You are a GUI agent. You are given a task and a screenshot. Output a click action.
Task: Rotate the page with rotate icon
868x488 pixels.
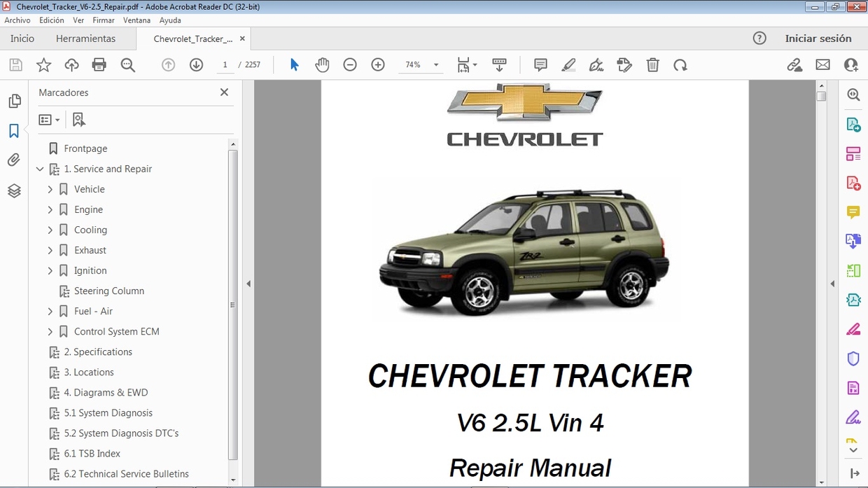[x=680, y=65]
